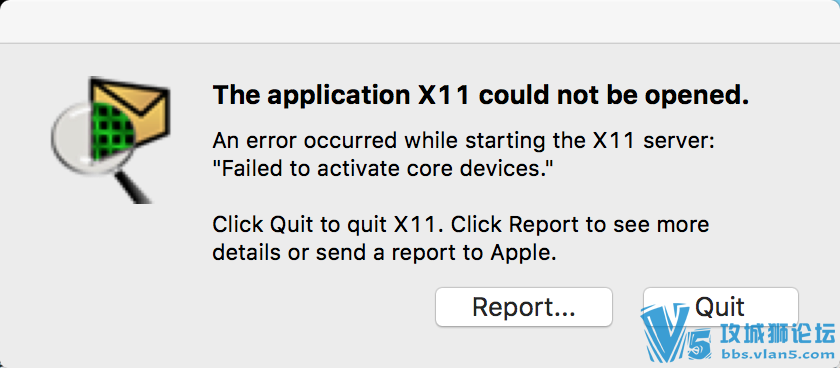Open the bbs.vlan5.com watermark link
The width and height of the screenshot is (840, 368).
click(777, 355)
